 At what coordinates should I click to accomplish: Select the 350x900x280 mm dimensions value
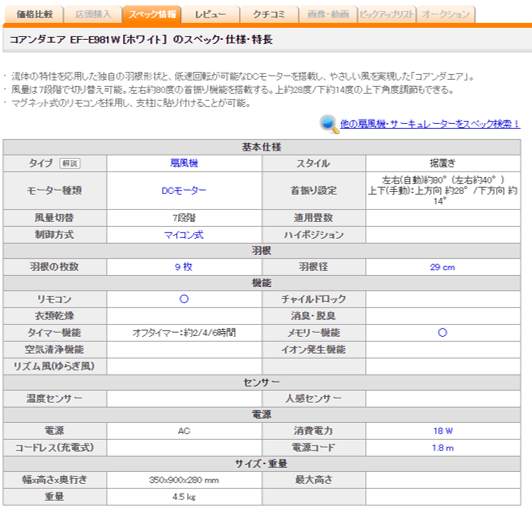point(184,480)
